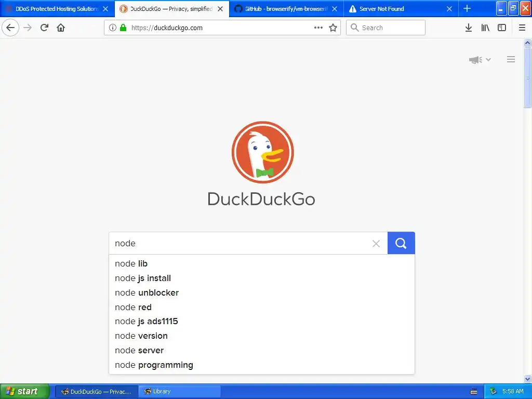Click the keyboard icon in system tray

474,392
